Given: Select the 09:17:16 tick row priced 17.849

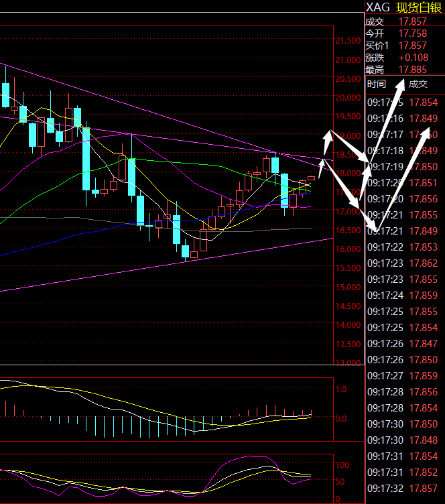Looking at the screenshot, I should (x=403, y=118).
